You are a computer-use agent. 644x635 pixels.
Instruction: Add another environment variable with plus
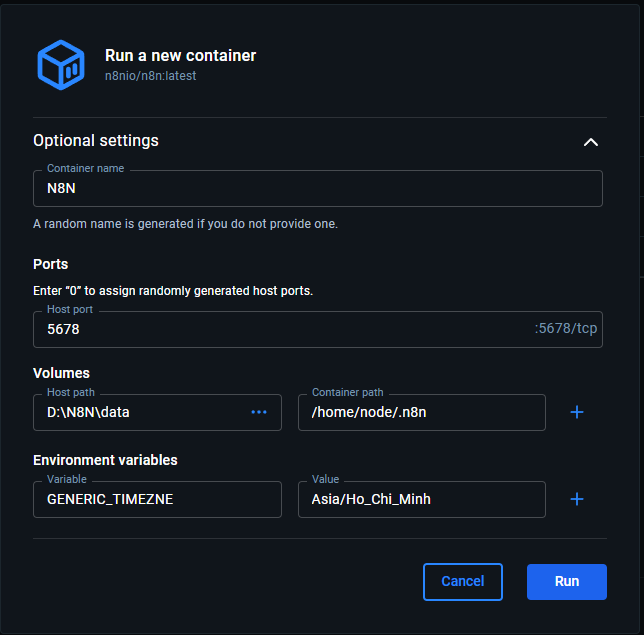click(577, 499)
